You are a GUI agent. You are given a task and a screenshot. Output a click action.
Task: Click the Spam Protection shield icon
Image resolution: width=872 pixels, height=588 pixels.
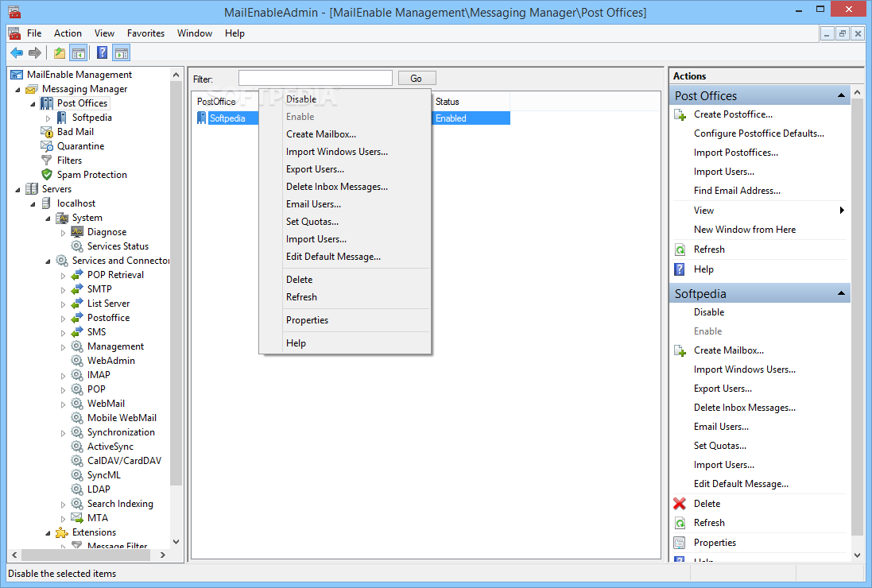coord(47,175)
